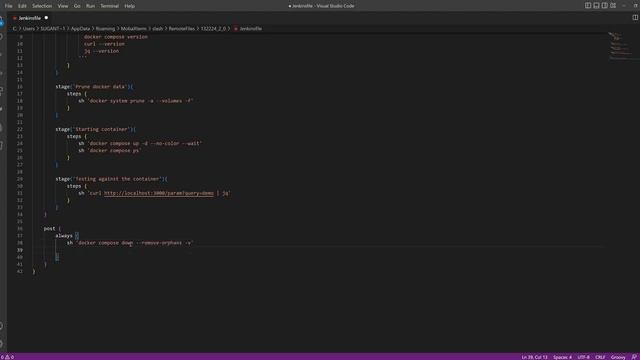Open the Run menu
640x360 pixels.
(x=90, y=6)
